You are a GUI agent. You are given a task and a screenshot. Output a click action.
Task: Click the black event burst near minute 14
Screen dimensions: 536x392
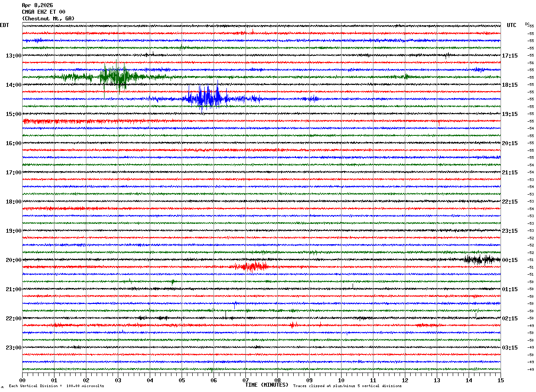click(x=482, y=260)
